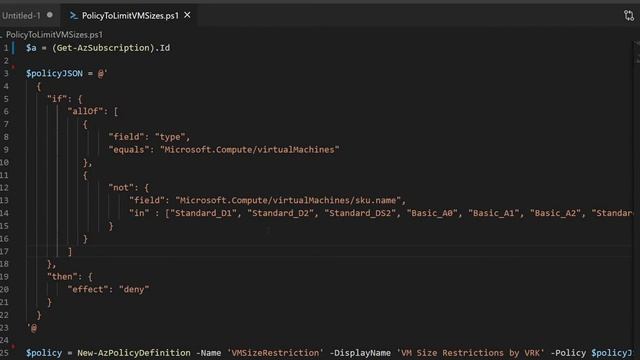This screenshot has width=640, height=360.
Task: Click "field" key on line 8
Action: tap(127, 137)
